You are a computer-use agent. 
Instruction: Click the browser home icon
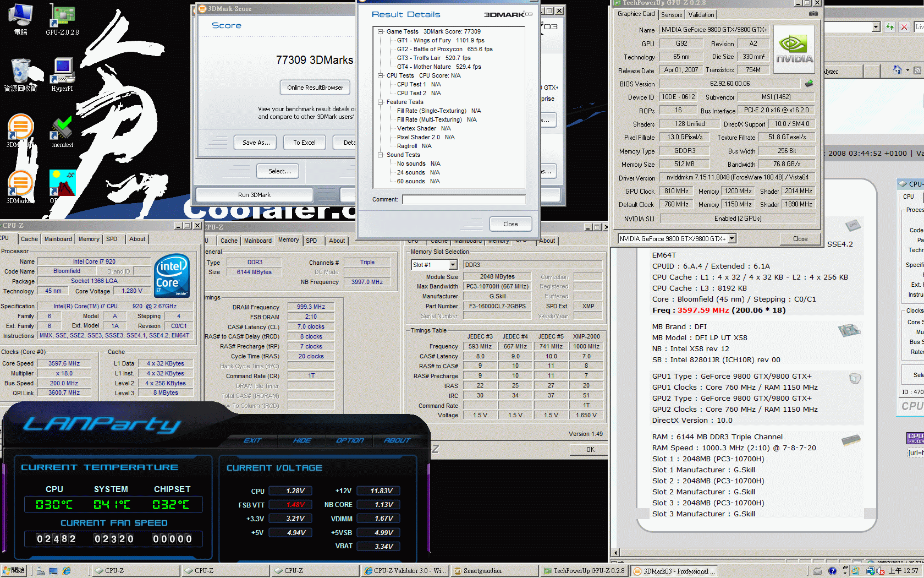[x=897, y=70]
